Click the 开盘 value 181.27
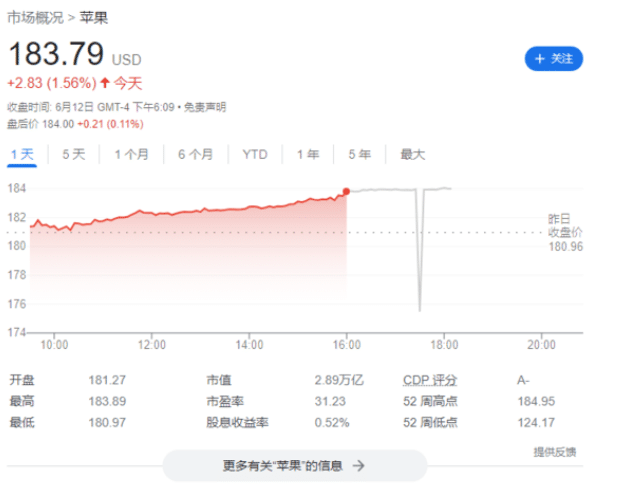This screenshot has height=484, width=620. pyautogui.click(x=107, y=380)
